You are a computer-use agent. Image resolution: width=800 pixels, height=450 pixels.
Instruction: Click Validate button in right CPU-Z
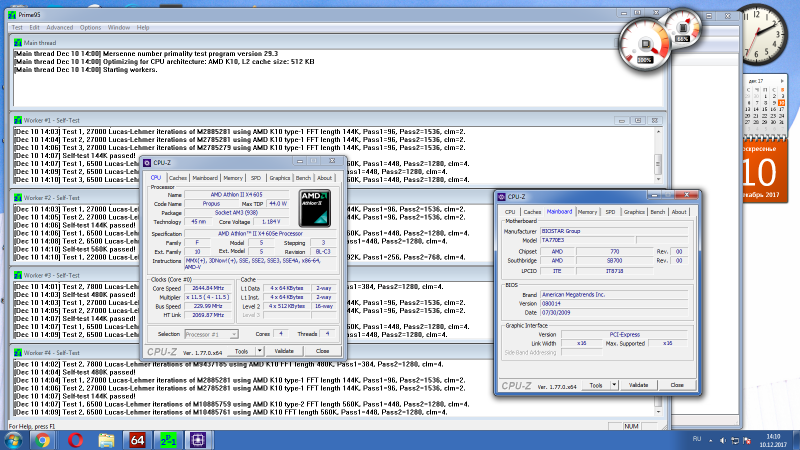point(638,385)
